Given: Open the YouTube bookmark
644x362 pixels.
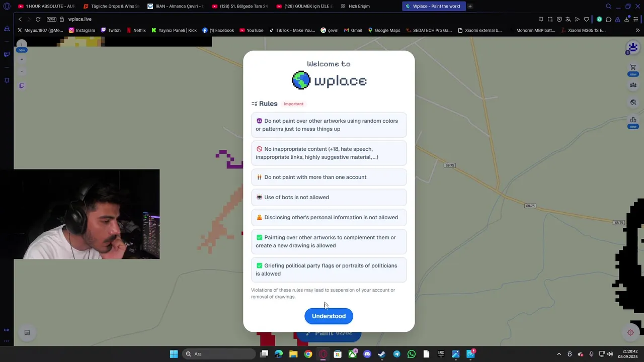Looking at the screenshot, I should point(252,30).
